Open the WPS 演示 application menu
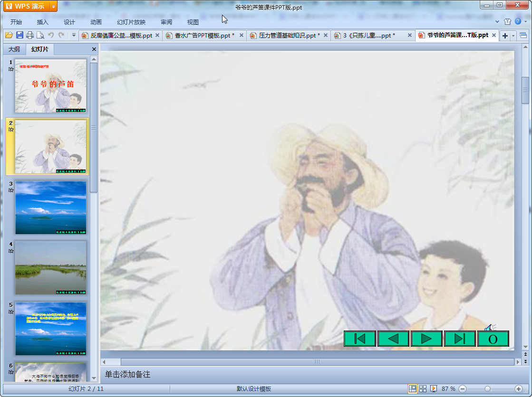Screen dimensions: 532x397 pos(27,6)
